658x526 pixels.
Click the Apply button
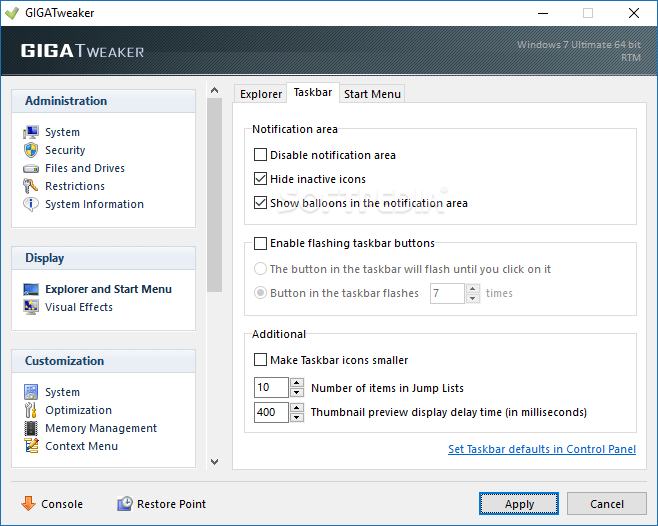(519, 503)
